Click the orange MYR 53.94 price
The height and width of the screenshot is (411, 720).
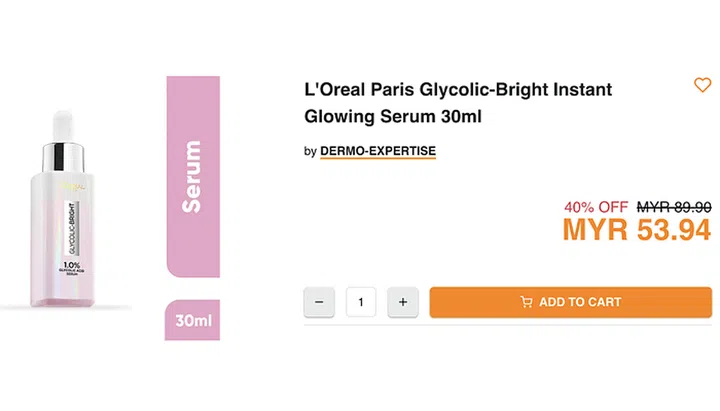tap(636, 231)
